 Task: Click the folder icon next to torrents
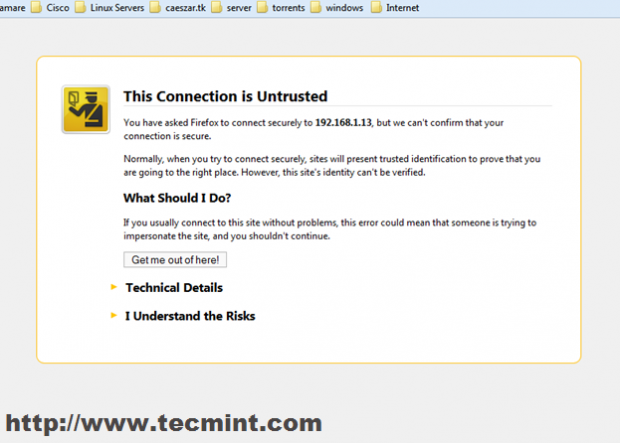click(262, 7)
